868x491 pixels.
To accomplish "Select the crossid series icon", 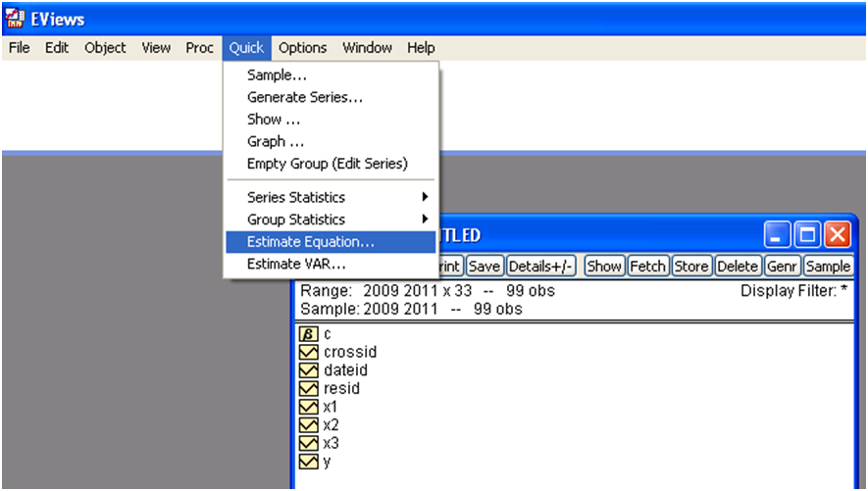I will point(308,352).
